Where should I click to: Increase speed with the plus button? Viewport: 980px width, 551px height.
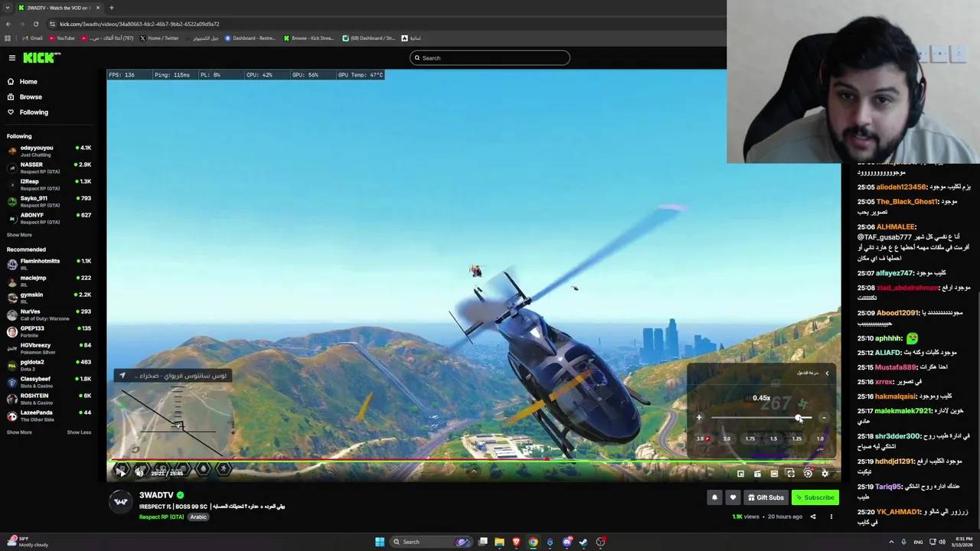pos(699,418)
